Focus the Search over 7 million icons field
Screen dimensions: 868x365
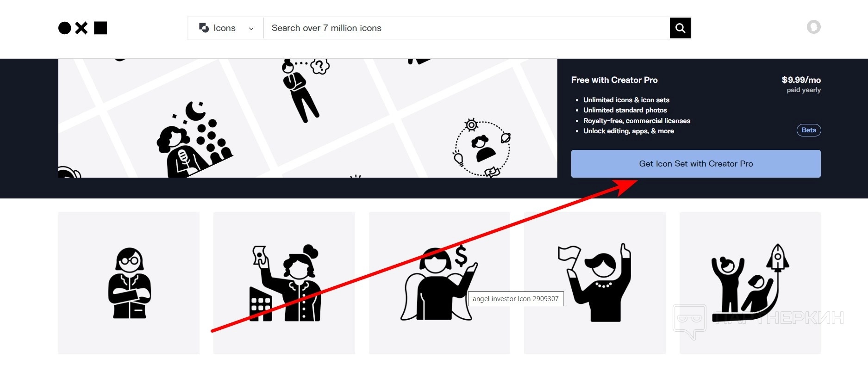[x=467, y=28]
